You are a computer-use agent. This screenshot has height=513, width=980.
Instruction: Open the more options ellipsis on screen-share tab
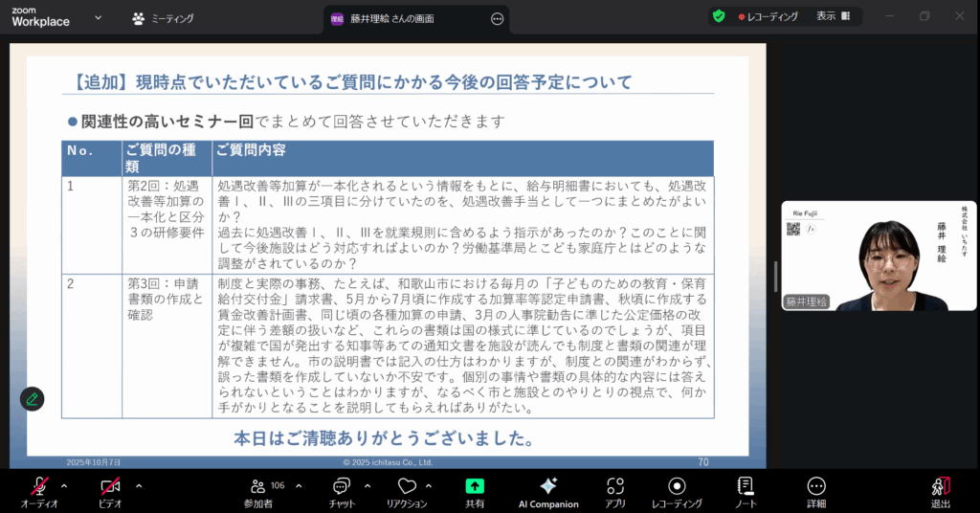(x=498, y=19)
